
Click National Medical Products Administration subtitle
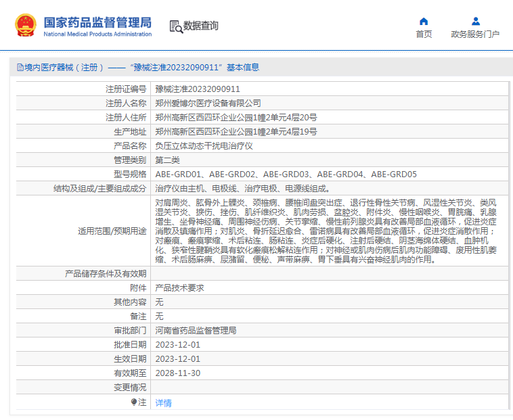(x=97, y=34)
